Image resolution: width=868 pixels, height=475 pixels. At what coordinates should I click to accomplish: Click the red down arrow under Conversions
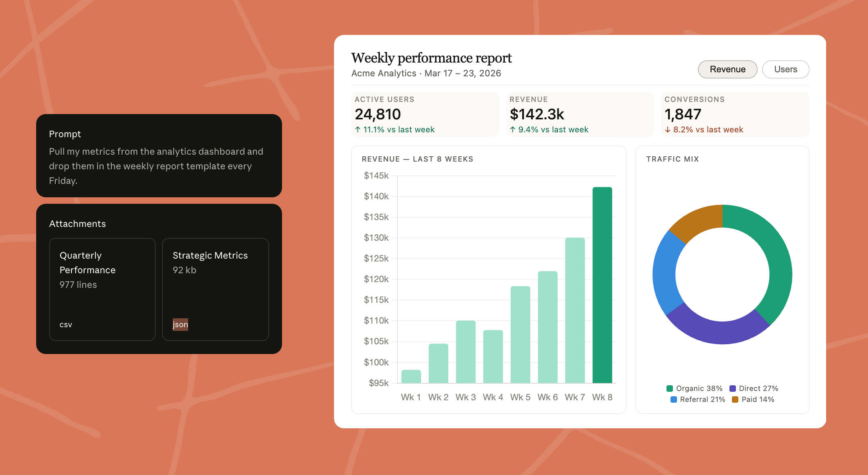click(668, 130)
